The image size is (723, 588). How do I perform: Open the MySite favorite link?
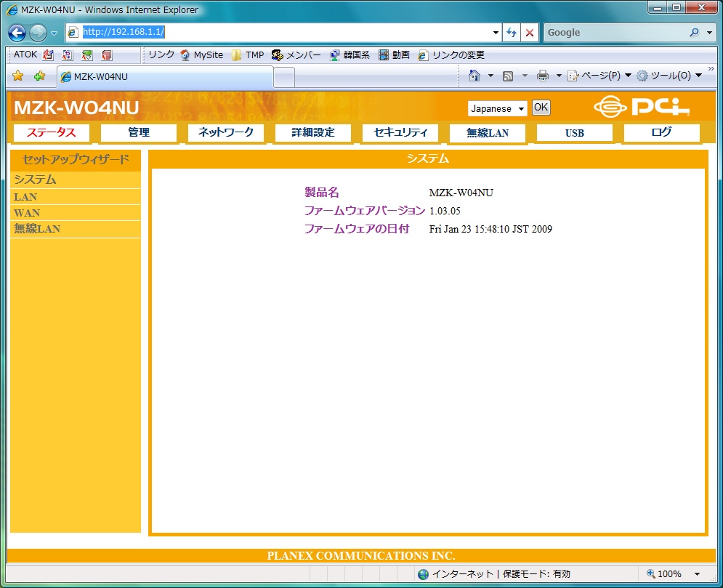click(x=201, y=55)
